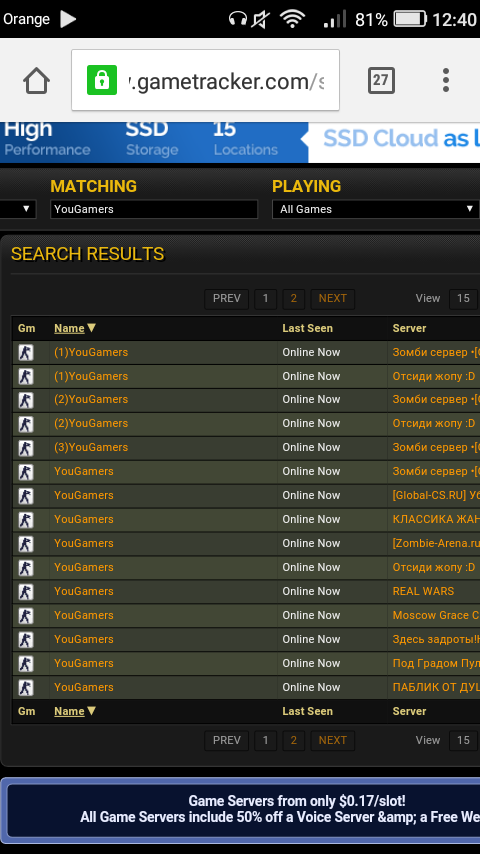Tap the gametracker.com address bar
Screen dimensions: 480x854
tap(205, 80)
